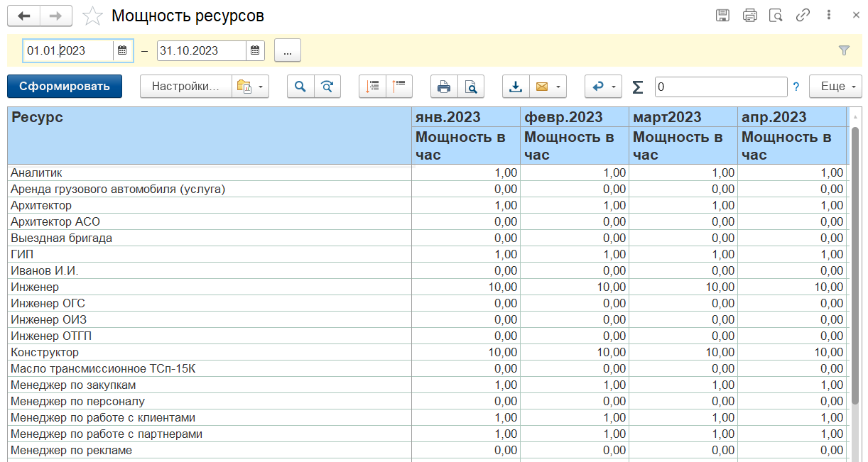Add report to favorites with star icon

[x=92, y=16]
